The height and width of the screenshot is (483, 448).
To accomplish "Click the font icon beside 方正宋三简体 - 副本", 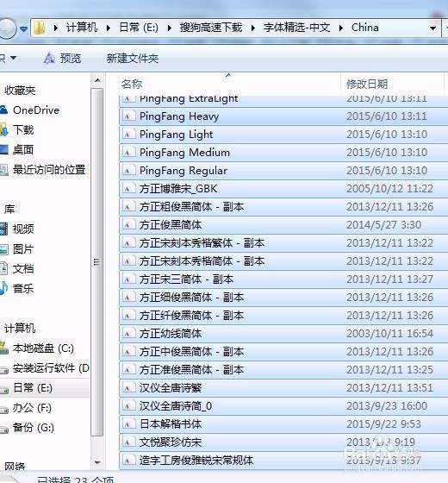I will point(129,279).
